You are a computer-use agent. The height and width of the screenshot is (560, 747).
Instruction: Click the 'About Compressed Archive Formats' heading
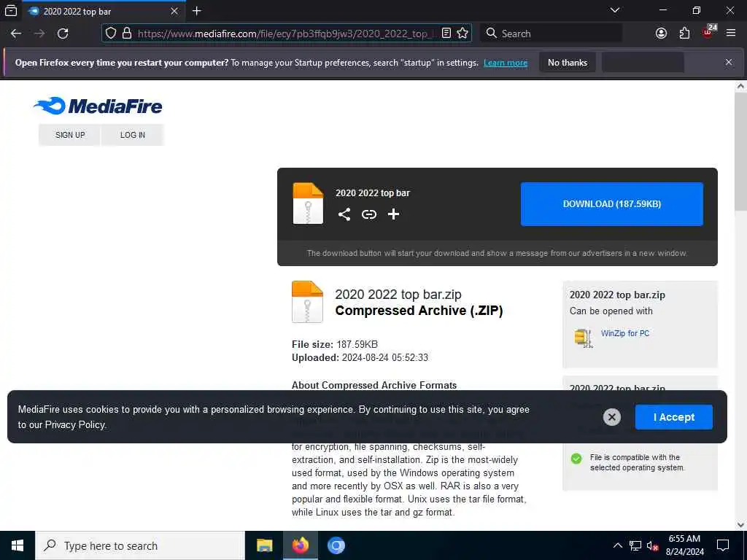click(374, 385)
